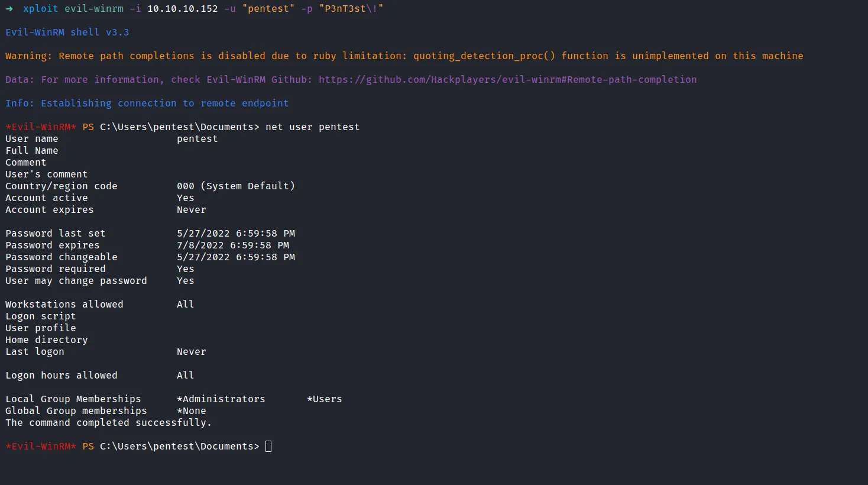Click the Evil-WinRM shell v3.3 banner
This screenshot has width=868, height=485.
point(67,33)
